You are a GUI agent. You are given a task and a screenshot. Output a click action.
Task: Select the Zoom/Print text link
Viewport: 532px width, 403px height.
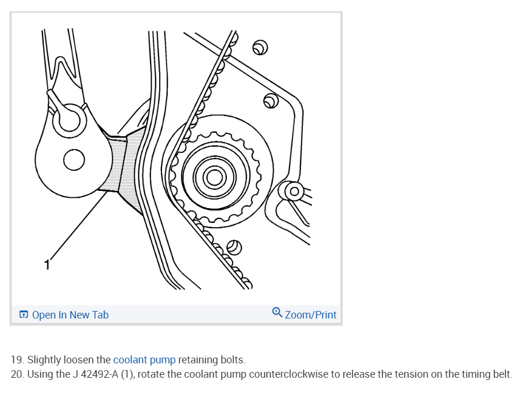point(310,314)
